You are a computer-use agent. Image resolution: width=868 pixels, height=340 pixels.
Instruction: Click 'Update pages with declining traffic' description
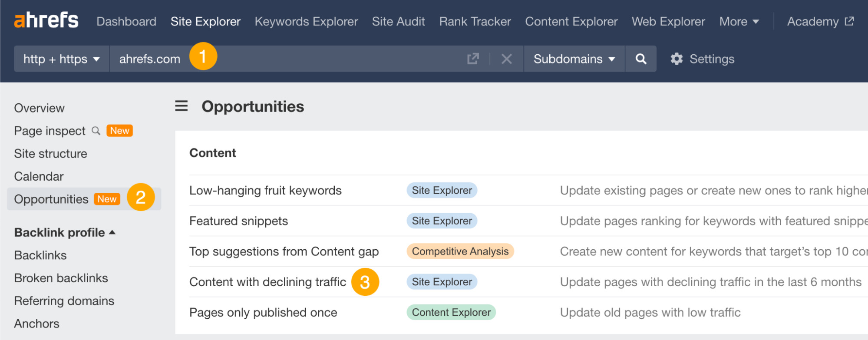coord(710,282)
